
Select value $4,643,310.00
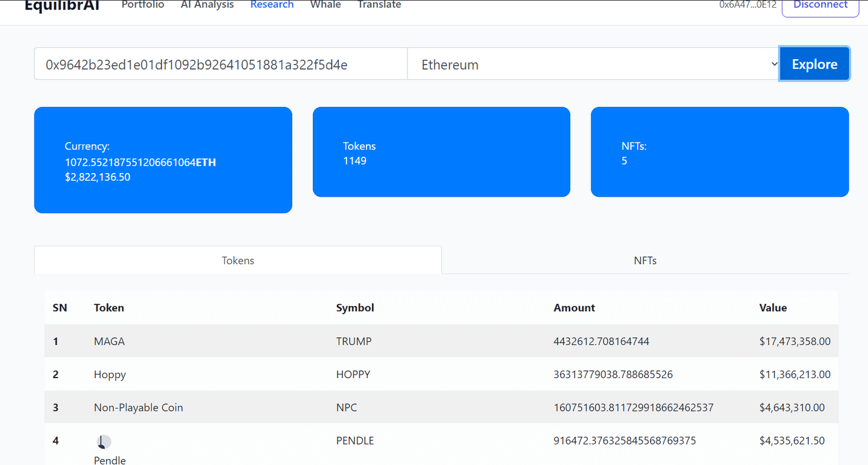coord(792,408)
